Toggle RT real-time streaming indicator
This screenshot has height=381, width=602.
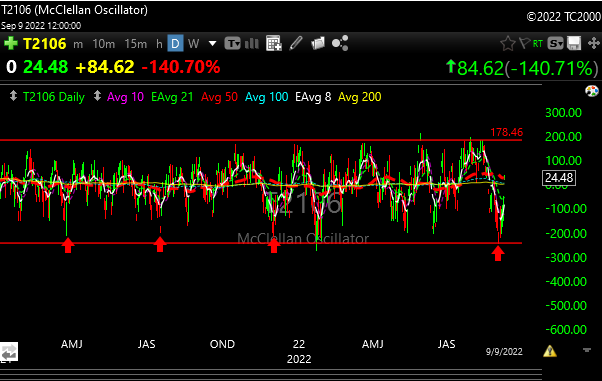(x=538, y=43)
